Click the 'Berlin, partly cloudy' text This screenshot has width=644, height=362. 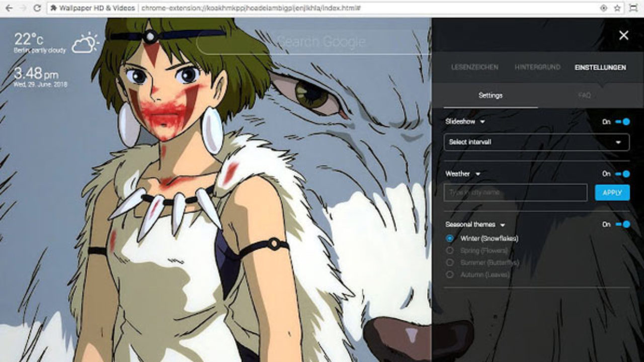pyautogui.click(x=40, y=51)
